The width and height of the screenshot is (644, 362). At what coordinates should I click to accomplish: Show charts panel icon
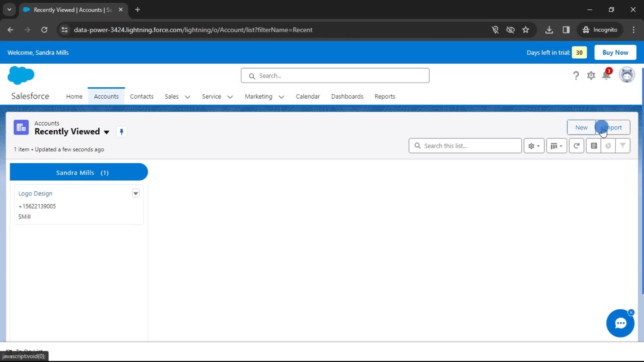pyautogui.click(x=608, y=146)
